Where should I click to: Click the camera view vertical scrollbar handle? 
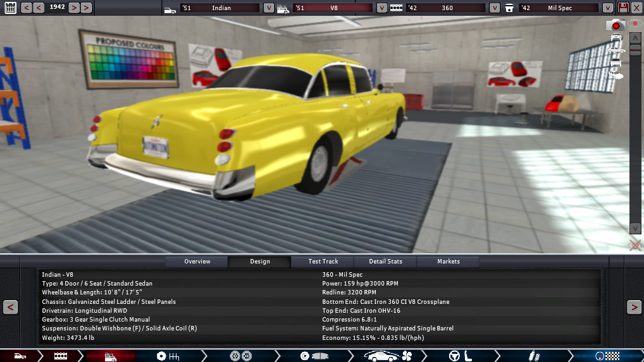pos(635,51)
